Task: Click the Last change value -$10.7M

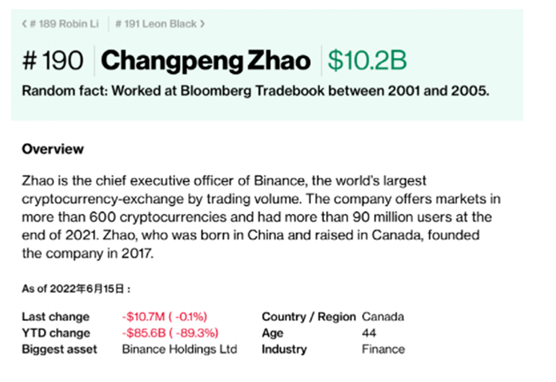Action: (165, 316)
